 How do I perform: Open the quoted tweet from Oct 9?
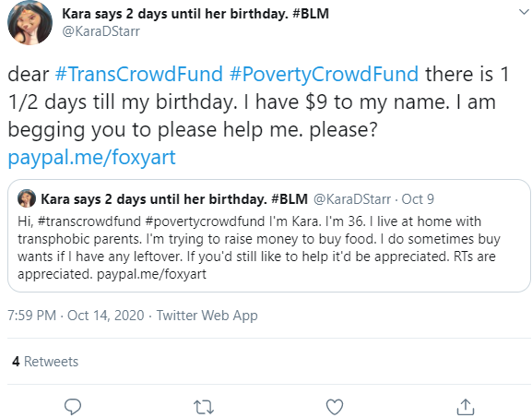tap(269, 235)
